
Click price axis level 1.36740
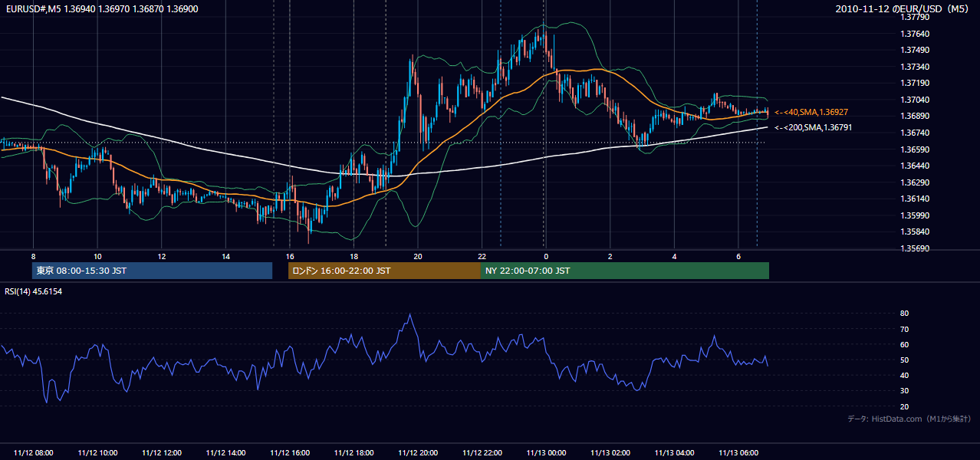point(916,133)
